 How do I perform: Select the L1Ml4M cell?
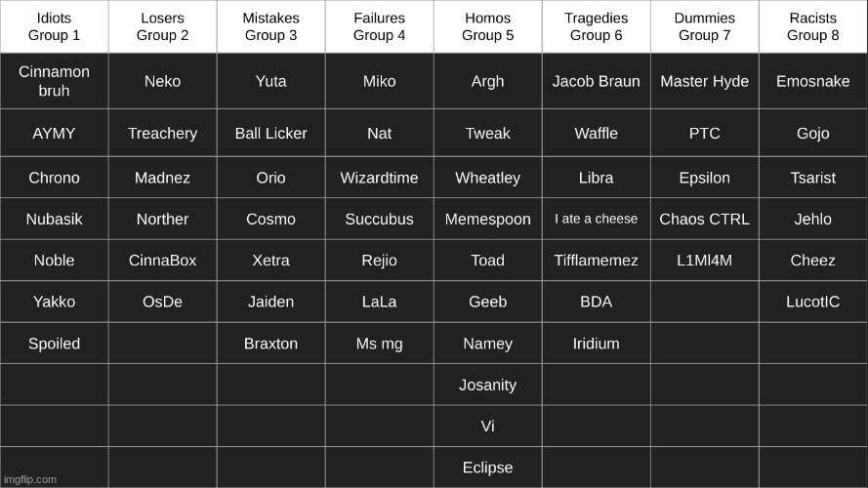(705, 260)
